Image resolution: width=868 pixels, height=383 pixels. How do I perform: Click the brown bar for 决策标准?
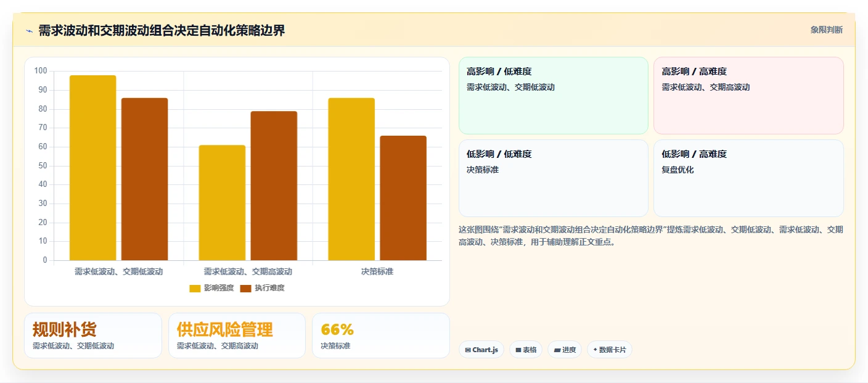403,198
